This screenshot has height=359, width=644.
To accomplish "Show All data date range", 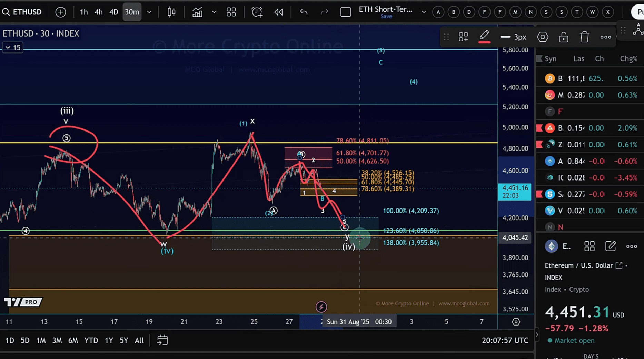I will coord(139,340).
